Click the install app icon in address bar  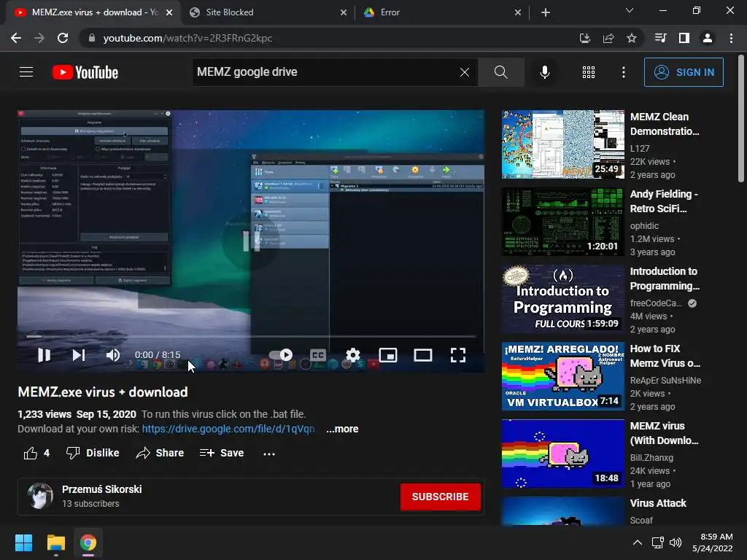(x=584, y=38)
